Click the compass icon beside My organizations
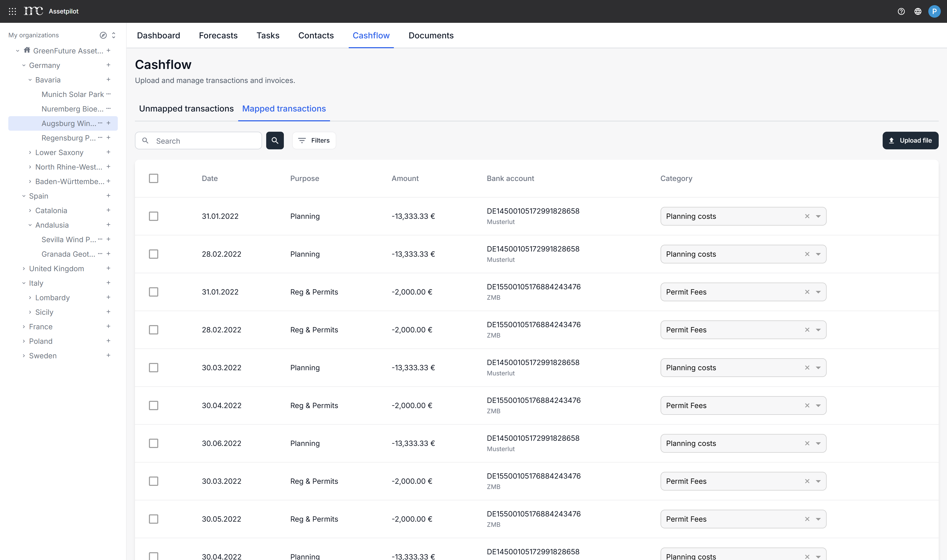Screen dimensions: 947x560 pyautogui.click(x=103, y=35)
